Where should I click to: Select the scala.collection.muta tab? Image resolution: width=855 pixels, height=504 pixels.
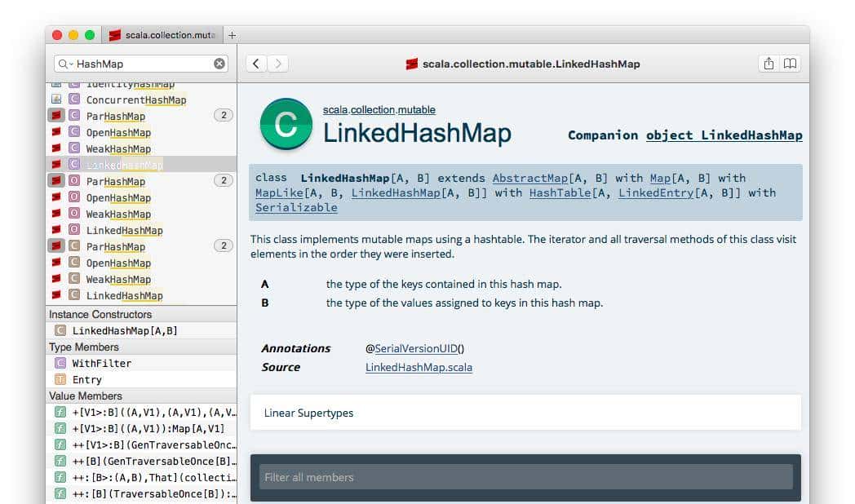point(162,35)
